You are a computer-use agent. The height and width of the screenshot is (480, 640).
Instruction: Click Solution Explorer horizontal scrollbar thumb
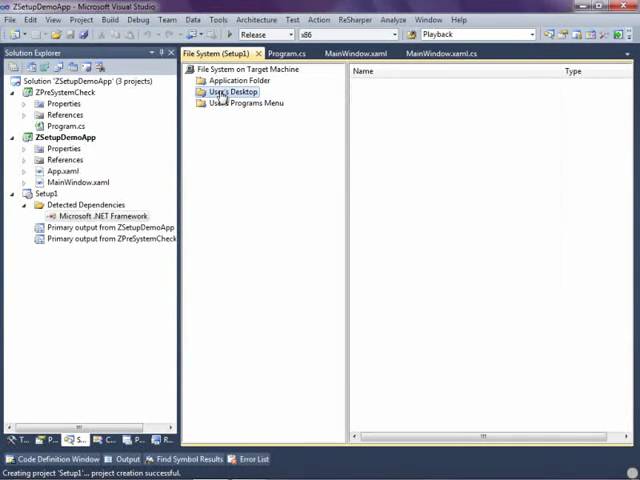point(79,427)
